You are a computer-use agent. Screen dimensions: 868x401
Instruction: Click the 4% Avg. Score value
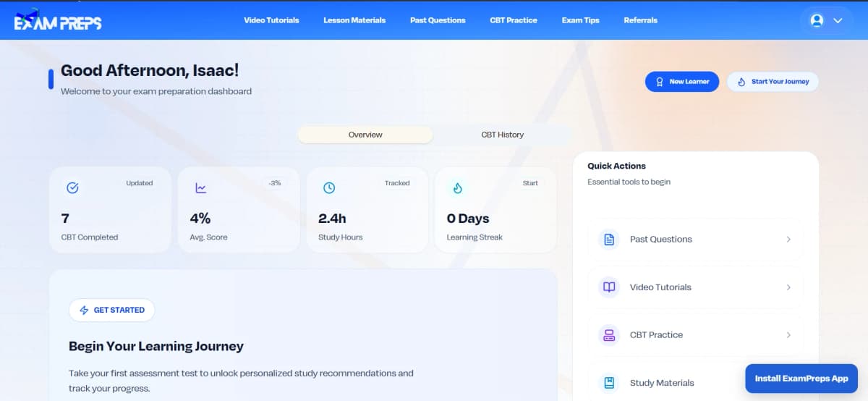200,219
